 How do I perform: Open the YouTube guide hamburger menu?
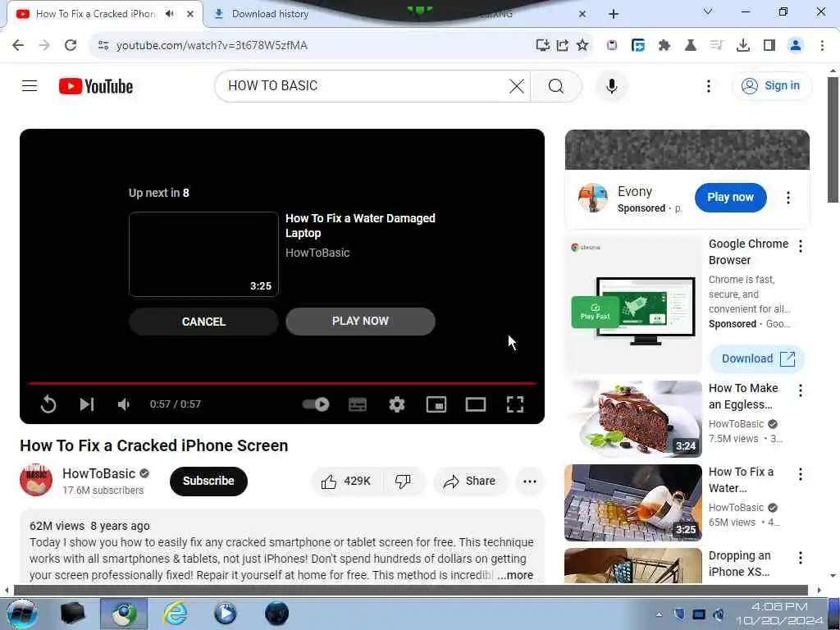(30, 85)
